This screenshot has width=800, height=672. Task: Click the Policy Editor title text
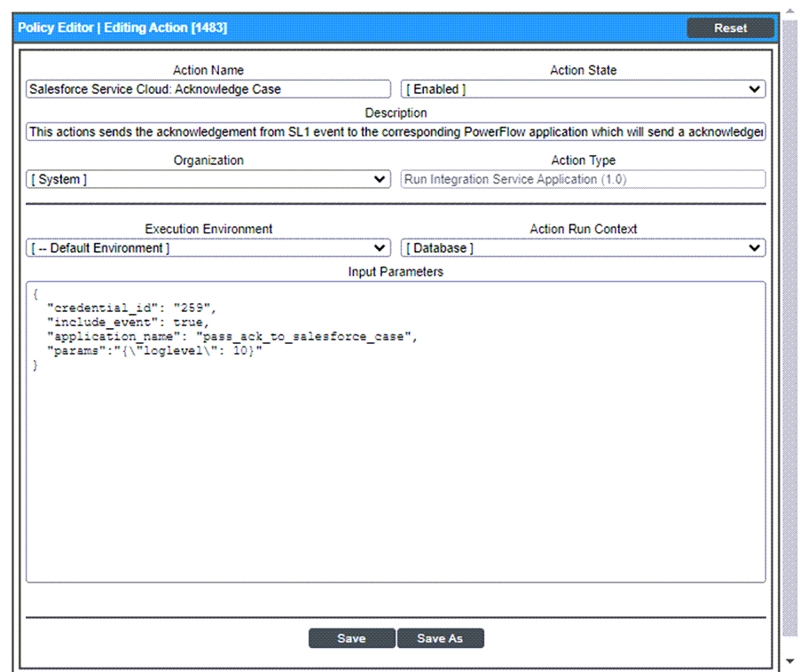tap(122, 27)
